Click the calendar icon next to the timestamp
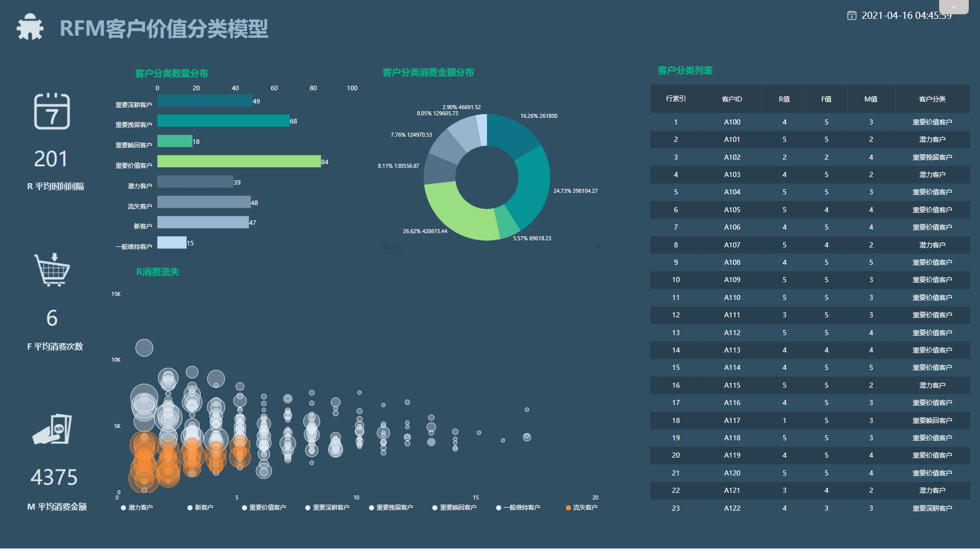This screenshot has width=980, height=551. [x=851, y=15]
